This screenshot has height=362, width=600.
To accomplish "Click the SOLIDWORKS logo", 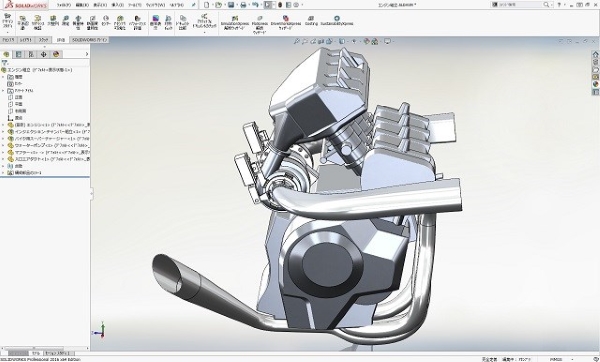I will click(x=25, y=5).
